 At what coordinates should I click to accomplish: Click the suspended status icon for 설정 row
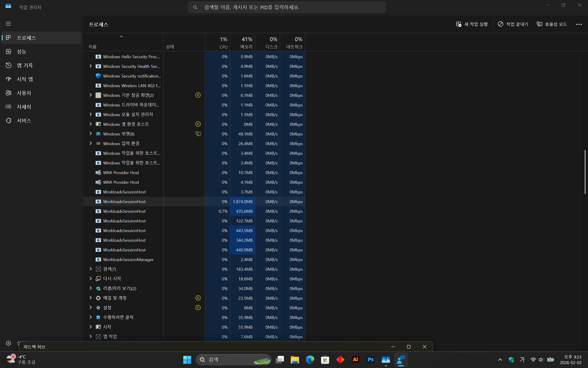[198, 308]
